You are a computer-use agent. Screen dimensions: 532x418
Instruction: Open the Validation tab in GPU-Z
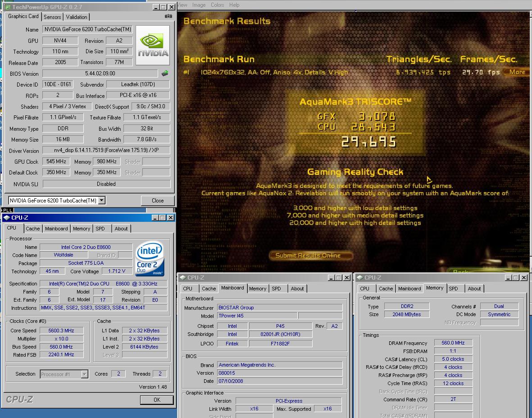point(76,17)
